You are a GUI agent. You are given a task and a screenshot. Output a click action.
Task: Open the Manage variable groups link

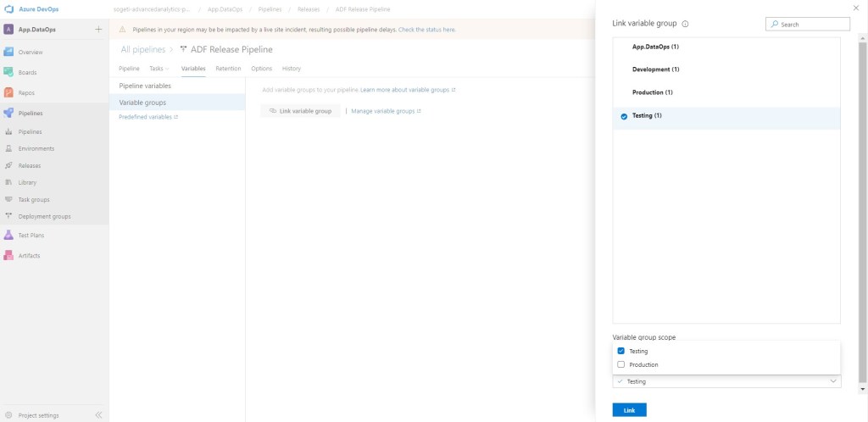coord(386,111)
